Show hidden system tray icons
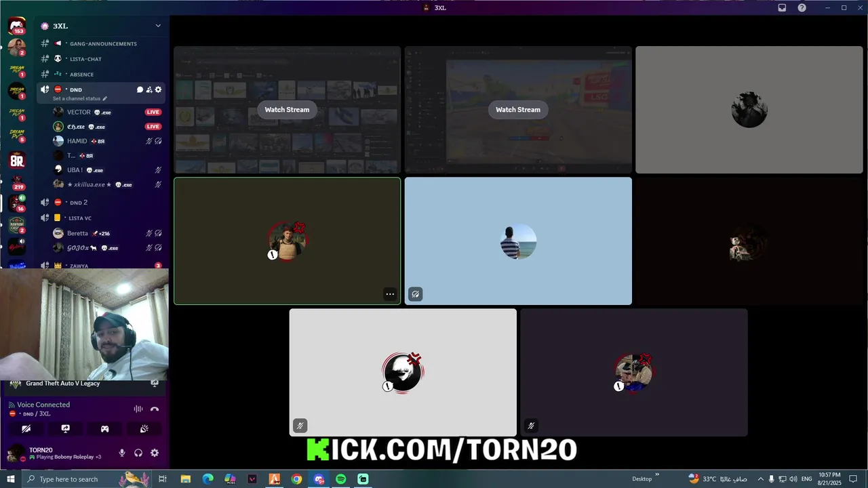 pos(760,479)
